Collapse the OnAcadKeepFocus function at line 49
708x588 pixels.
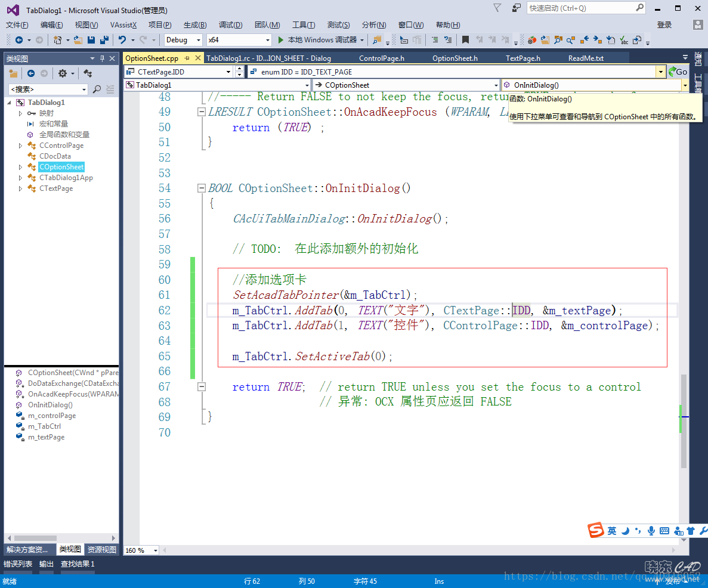(x=202, y=112)
